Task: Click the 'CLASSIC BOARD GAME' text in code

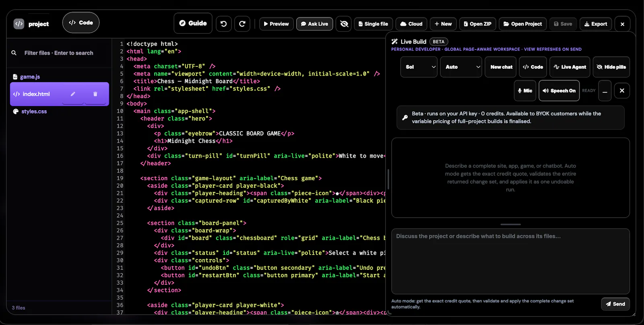Action: pyautogui.click(x=250, y=134)
